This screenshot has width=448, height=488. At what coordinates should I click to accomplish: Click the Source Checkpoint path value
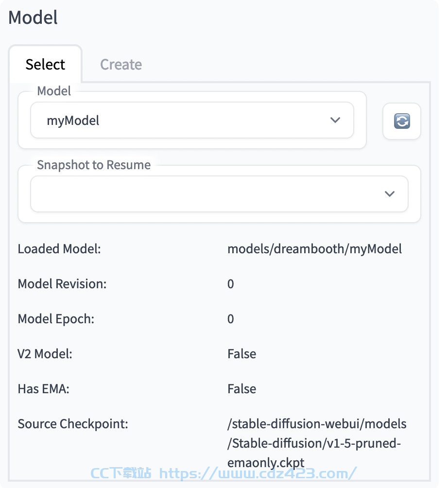pyautogui.click(x=317, y=443)
